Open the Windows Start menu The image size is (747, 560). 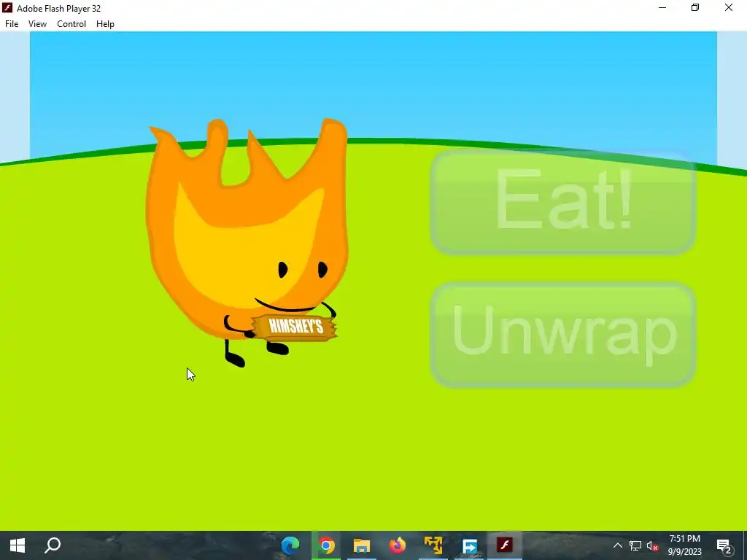tap(18, 545)
